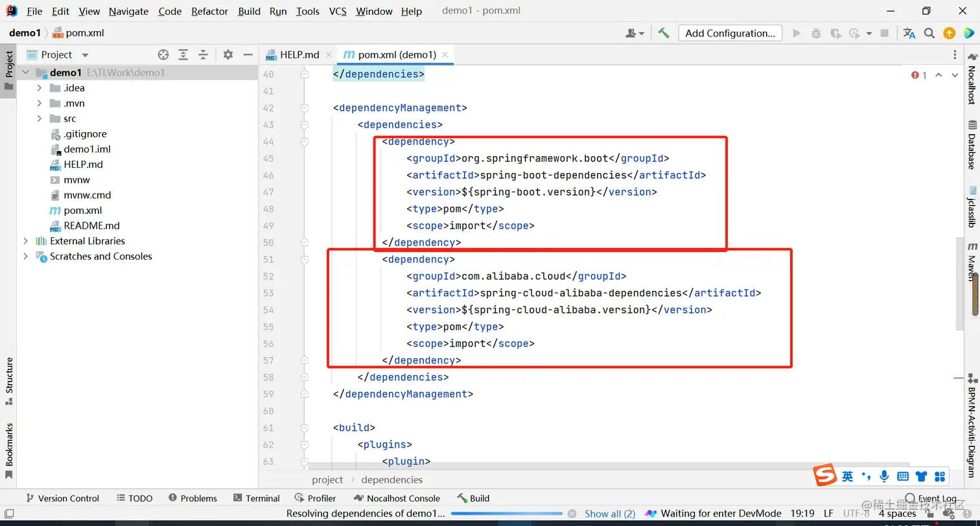980x526 pixels.
Task: Open the user account avatar dropdown
Action: point(635,33)
